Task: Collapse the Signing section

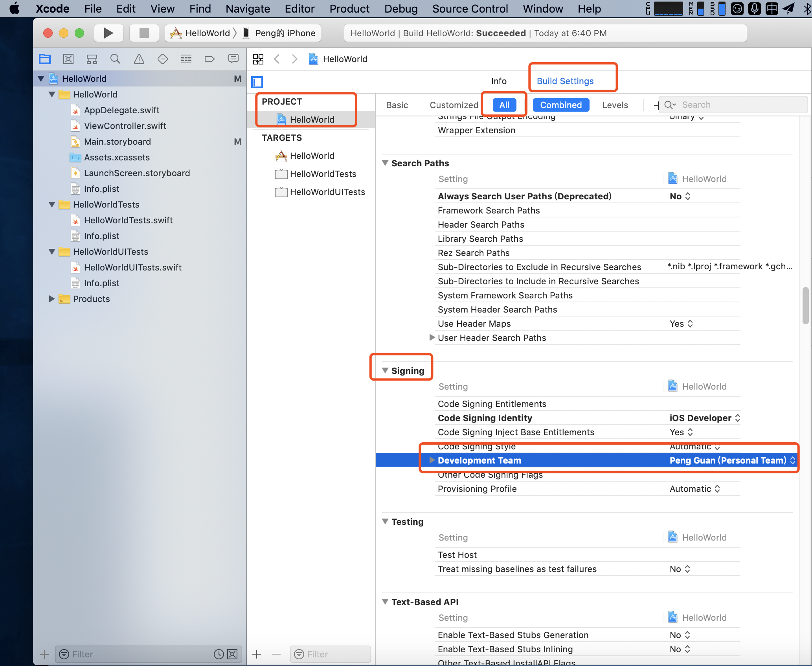Action: 385,370
